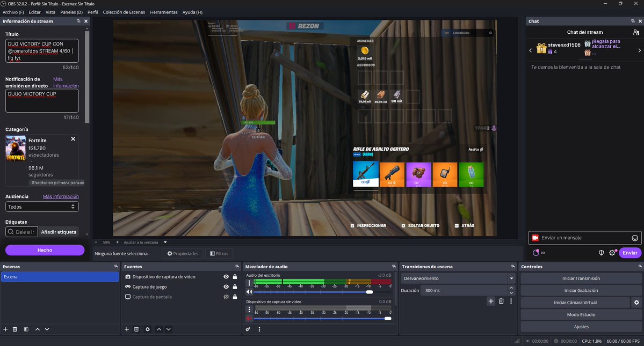This screenshot has height=346, width=644.
Task: Open advanced audio properties gears icon
Action: coord(248,329)
